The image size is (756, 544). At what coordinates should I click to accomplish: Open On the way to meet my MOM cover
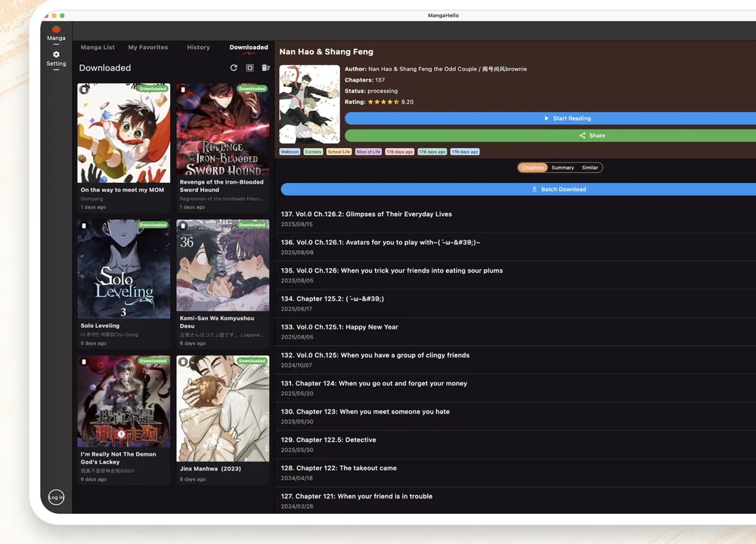(124, 133)
